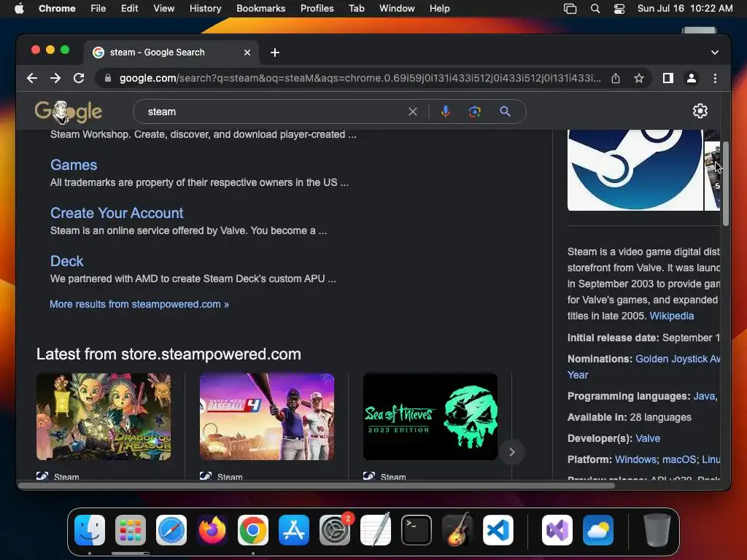747x560 pixels.
Task: Open the History menu
Action: click(205, 9)
